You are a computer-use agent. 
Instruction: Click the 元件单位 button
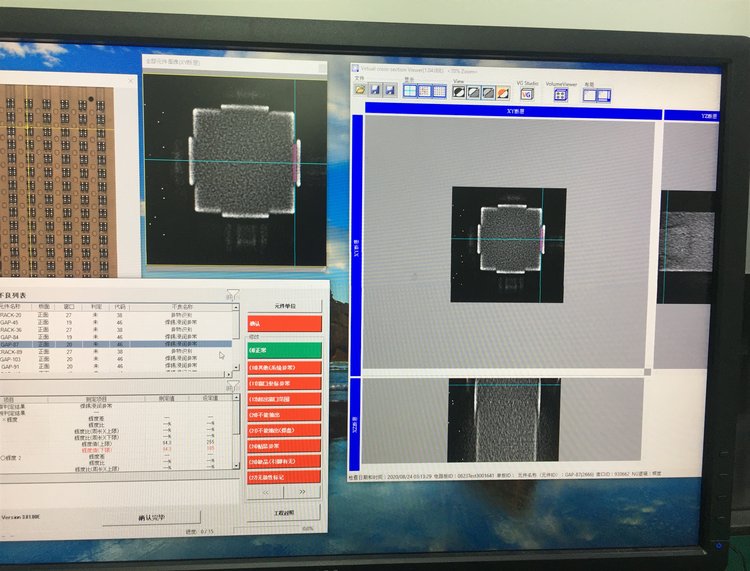[285, 306]
